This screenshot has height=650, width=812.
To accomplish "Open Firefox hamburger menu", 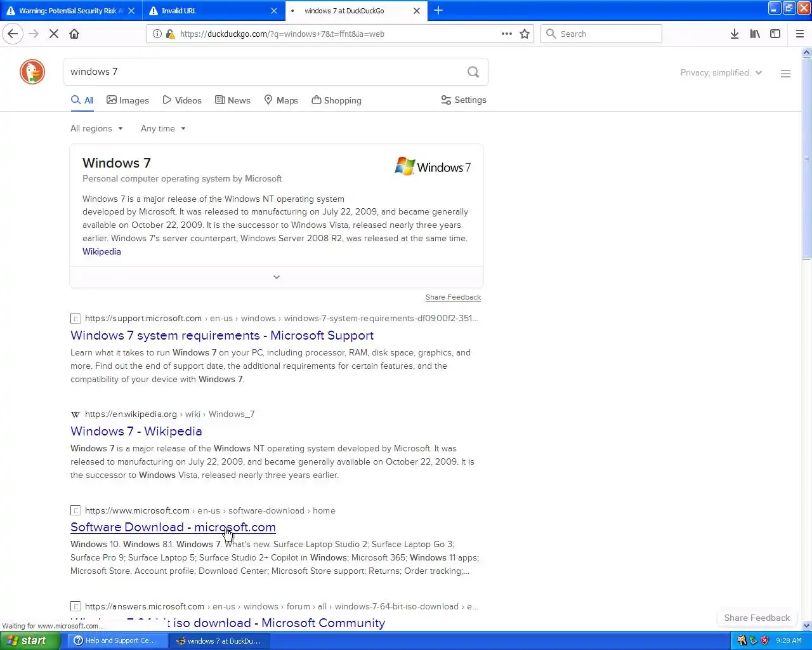I will point(800,34).
